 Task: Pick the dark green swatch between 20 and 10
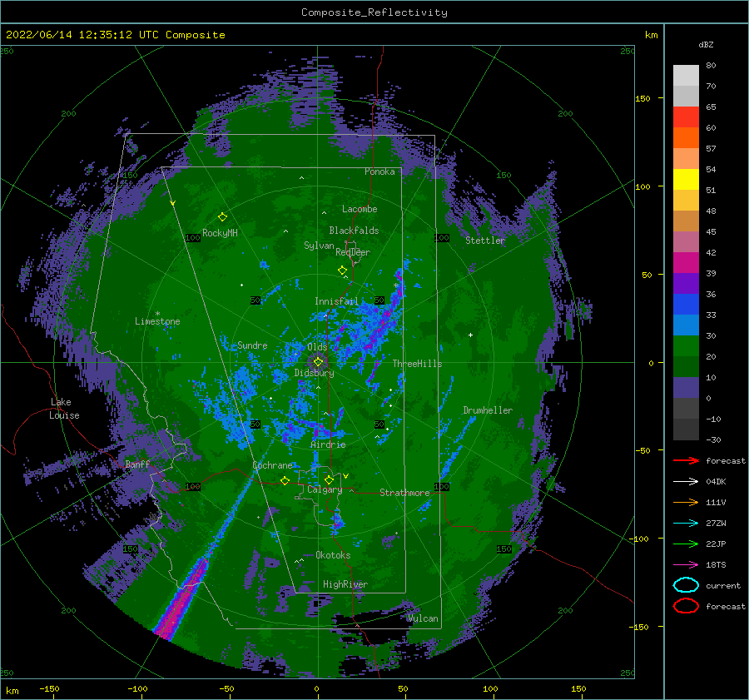tap(686, 366)
